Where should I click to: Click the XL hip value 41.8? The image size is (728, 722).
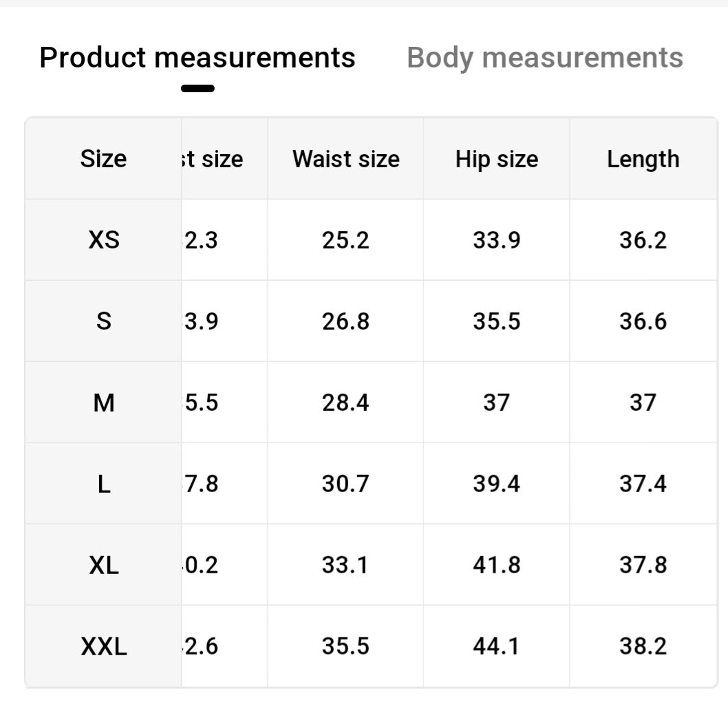pos(496,565)
